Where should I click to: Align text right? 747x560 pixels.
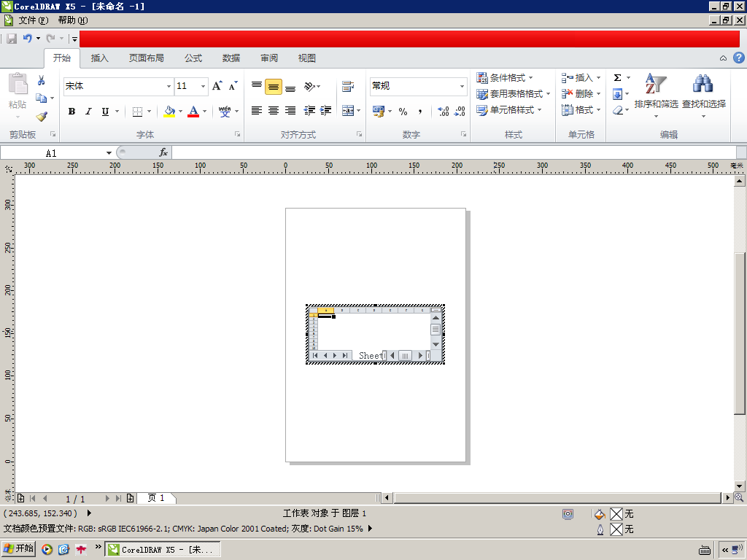290,111
